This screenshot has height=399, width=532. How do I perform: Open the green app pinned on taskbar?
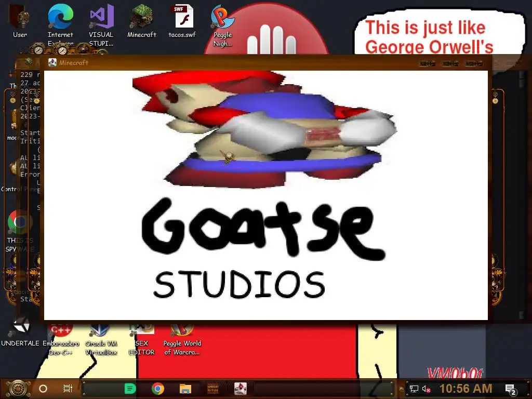[x=130, y=389]
